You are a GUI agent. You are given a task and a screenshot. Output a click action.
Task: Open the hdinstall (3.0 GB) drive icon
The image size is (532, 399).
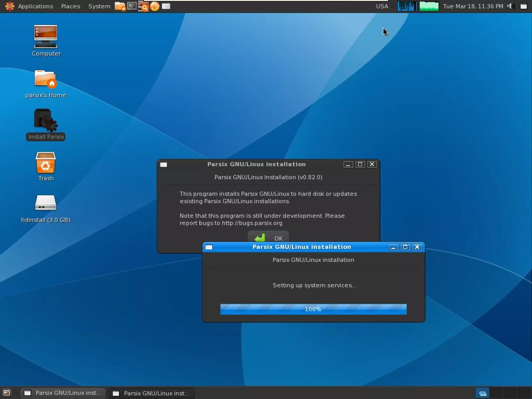(x=46, y=203)
